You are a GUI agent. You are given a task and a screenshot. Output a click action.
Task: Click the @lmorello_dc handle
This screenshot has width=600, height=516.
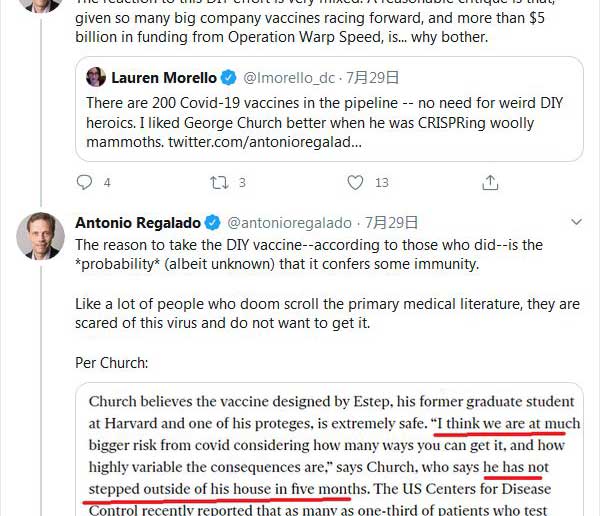291,77
